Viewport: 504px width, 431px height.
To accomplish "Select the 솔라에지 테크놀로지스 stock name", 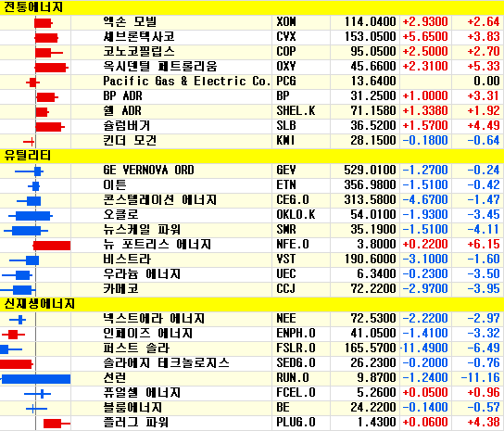I will pos(166,362).
